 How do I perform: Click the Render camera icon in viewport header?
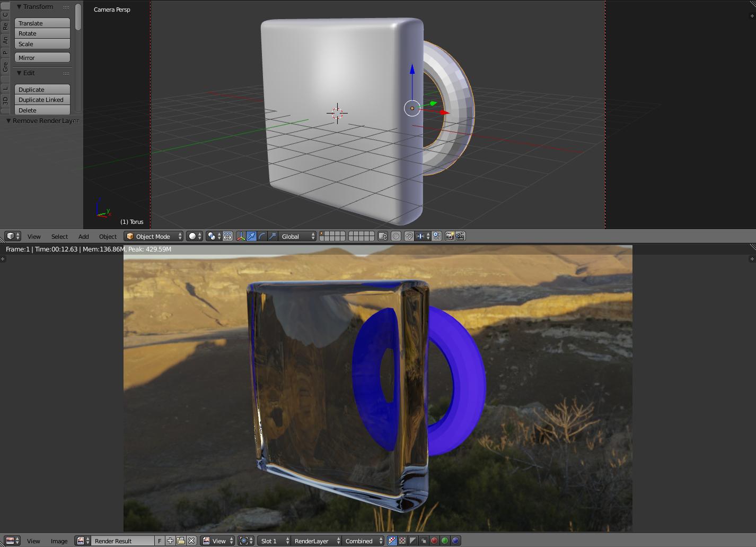click(x=451, y=236)
